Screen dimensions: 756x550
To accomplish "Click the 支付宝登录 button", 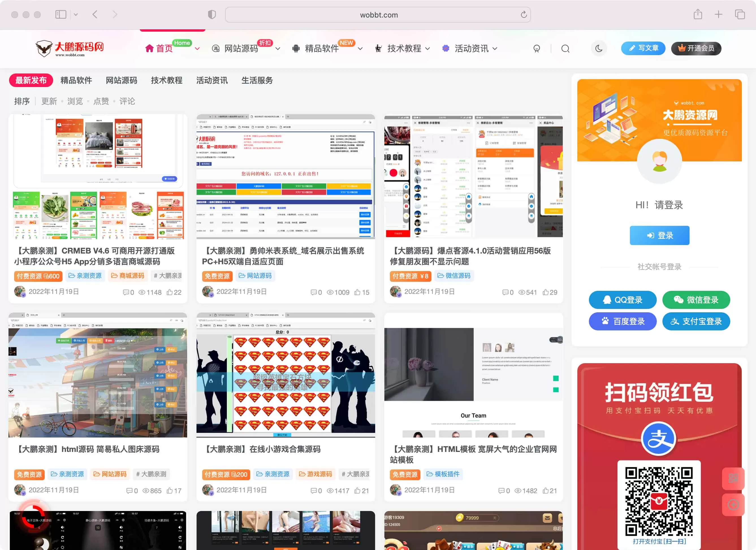I will [x=696, y=321].
